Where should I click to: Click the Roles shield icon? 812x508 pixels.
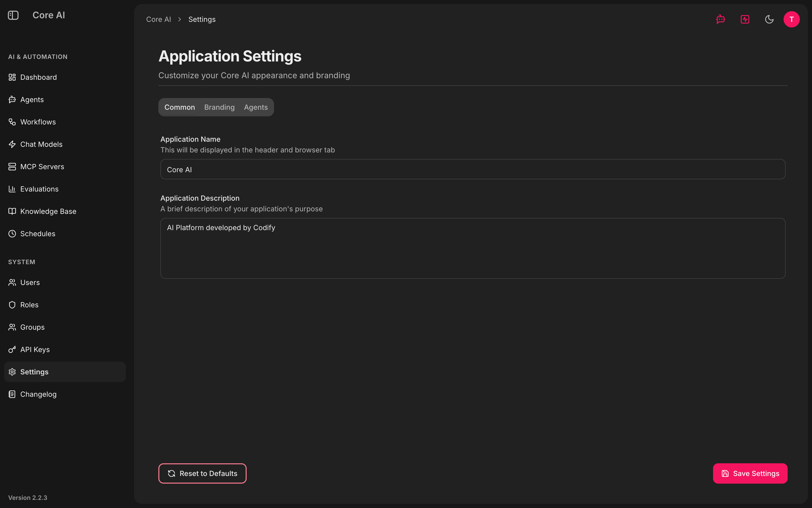coord(12,305)
